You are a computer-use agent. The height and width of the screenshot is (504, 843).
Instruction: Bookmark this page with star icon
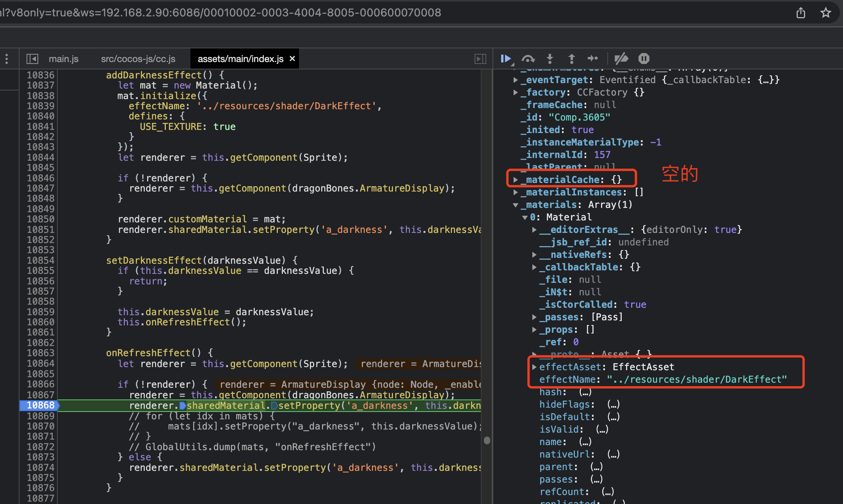[x=825, y=13]
